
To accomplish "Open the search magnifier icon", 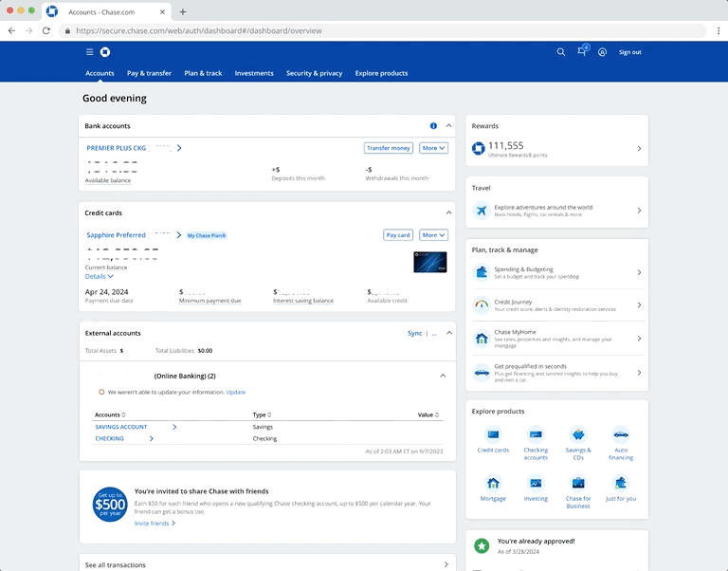I will pyautogui.click(x=561, y=52).
